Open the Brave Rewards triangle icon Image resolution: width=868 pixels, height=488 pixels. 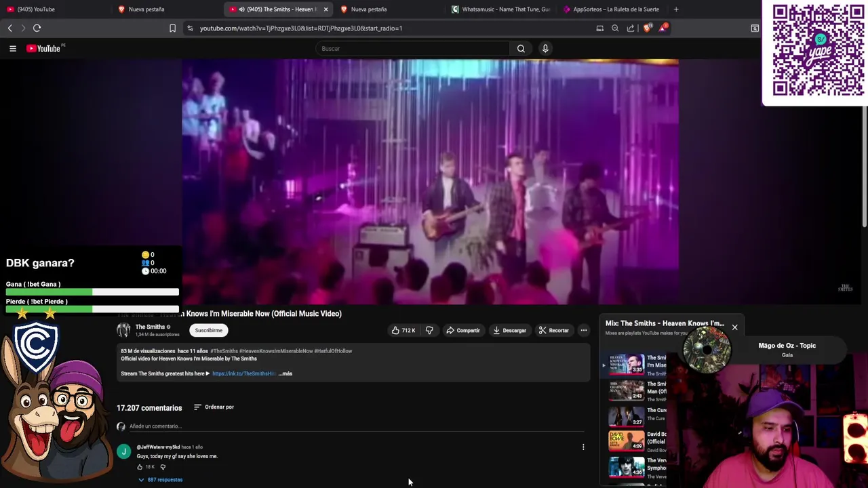[663, 28]
